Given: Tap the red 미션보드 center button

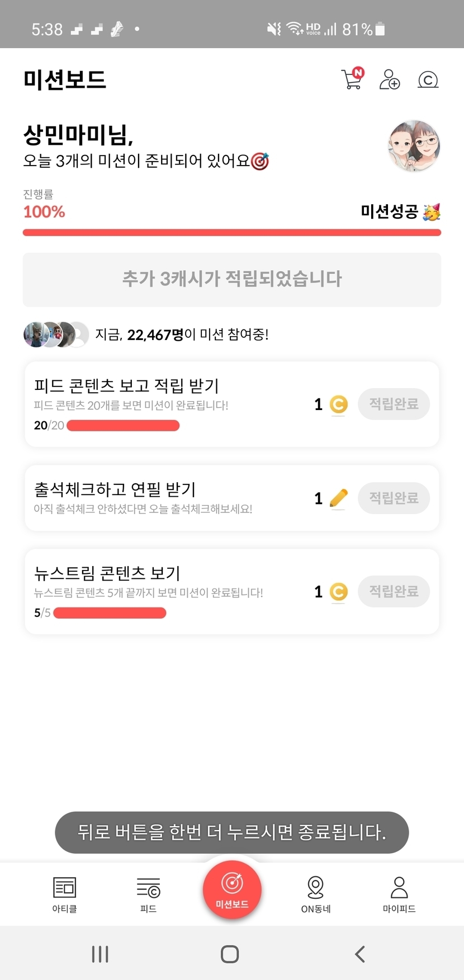Looking at the screenshot, I should tap(232, 889).
